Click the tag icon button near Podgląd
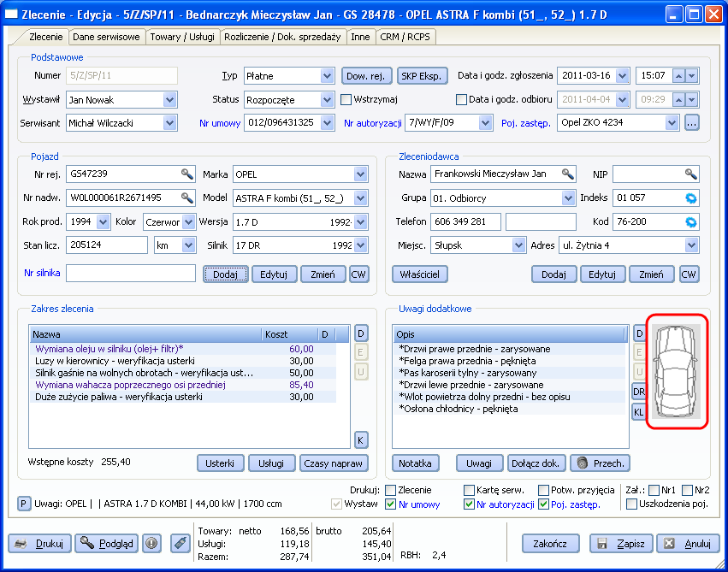This screenshot has height=572, width=728. pos(181,543)
